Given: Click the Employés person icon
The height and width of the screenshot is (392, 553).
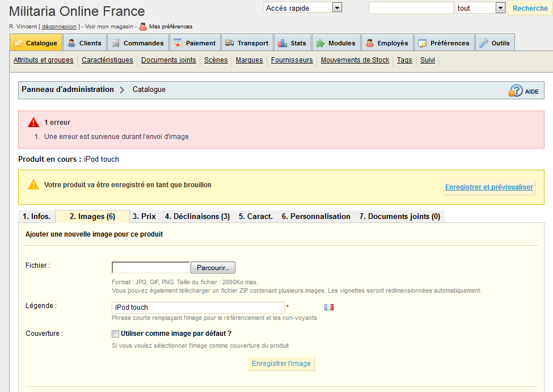Looking at the screenshot, I should tap(370, 43).
